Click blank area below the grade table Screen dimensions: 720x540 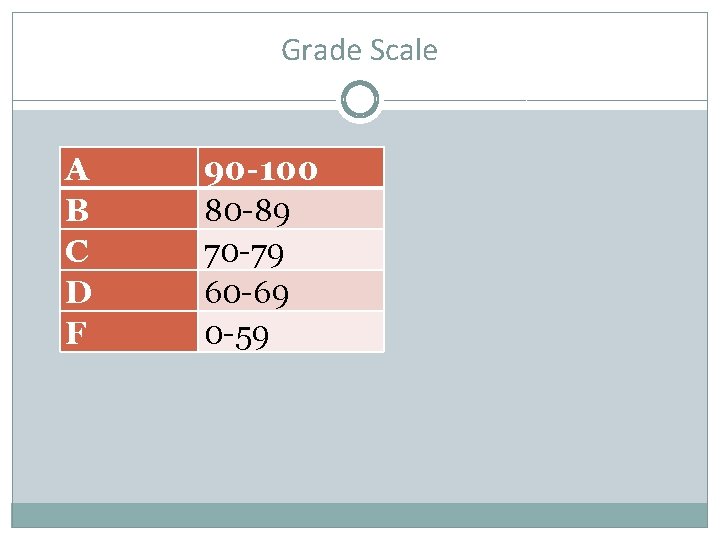[x=222, y=426]
